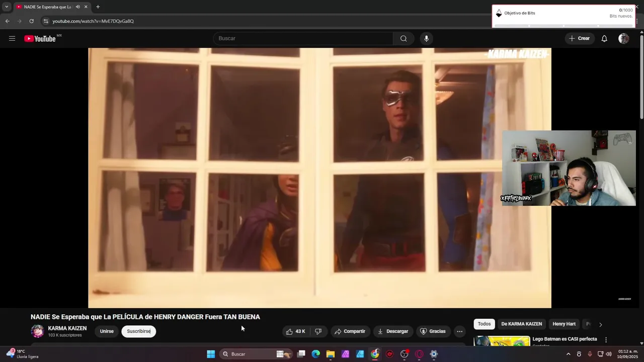Click the video player to pause
Viewport: 644px width, 362px height.
coord(319,178)
